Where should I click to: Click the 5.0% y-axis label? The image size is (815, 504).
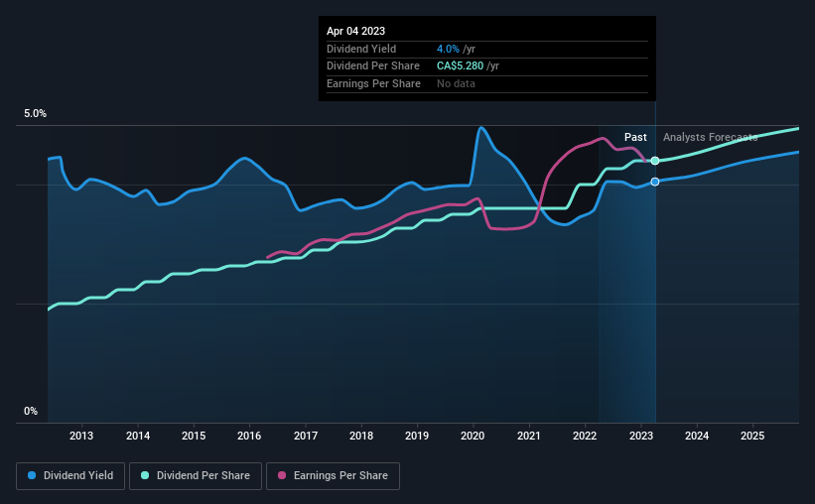(x=35, y=113)
